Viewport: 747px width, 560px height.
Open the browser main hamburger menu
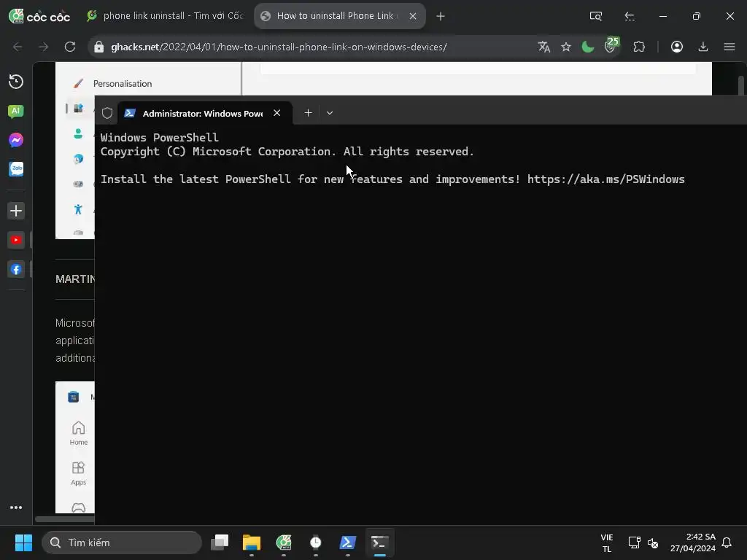[x=729, y=47]
